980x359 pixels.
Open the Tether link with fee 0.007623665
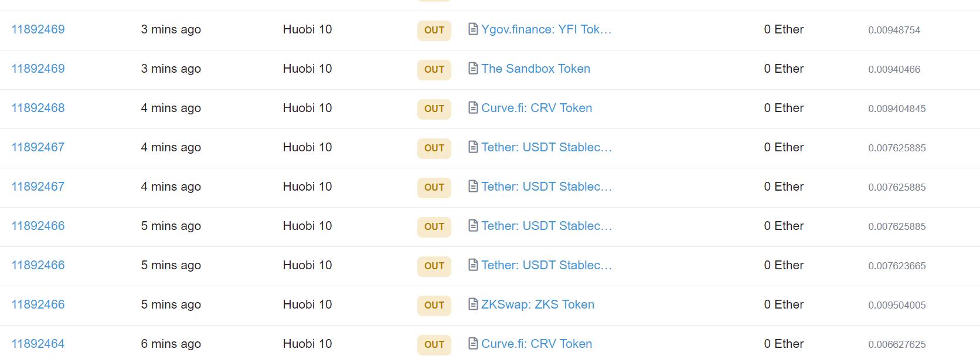[546, 265]
